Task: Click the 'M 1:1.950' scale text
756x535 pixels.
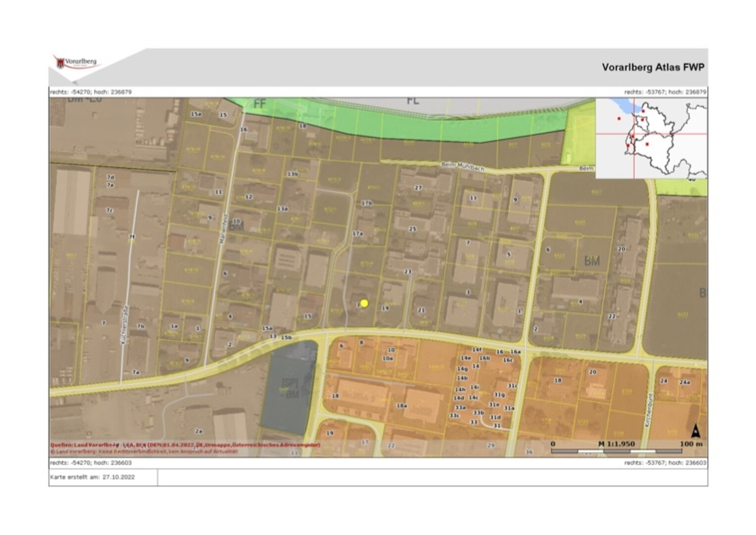Action: coord(616,444)
